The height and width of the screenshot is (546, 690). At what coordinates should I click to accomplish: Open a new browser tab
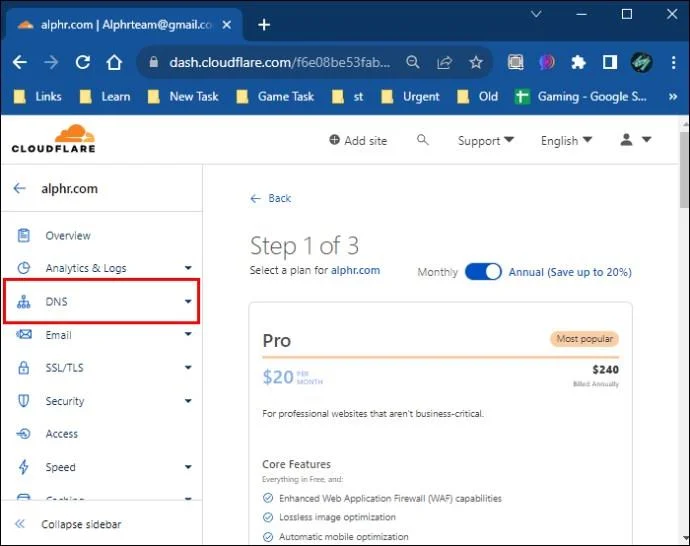pyautogui.click(x=264, y=25)
